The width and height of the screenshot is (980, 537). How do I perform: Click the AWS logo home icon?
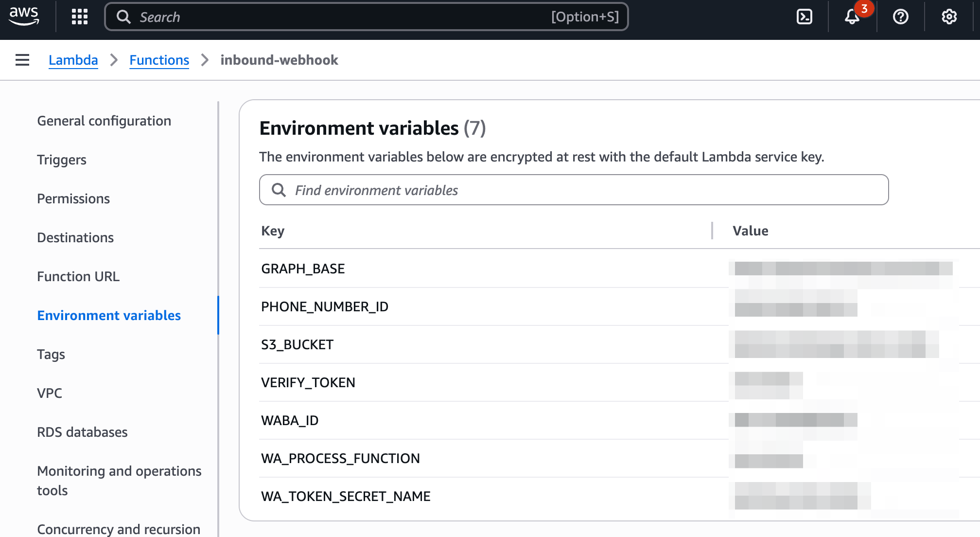click(24, 17)
